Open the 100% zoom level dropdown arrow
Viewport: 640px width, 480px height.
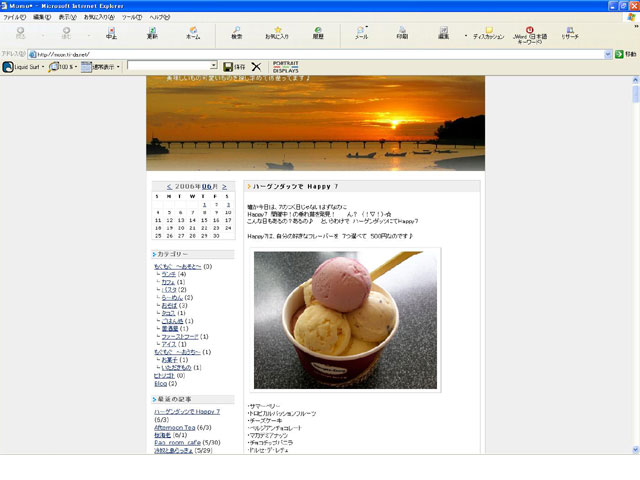pyautogui.click(x=76, y=67)
